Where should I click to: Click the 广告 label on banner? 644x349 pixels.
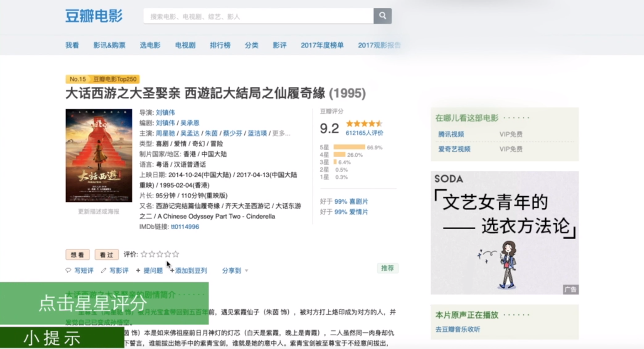570,290
